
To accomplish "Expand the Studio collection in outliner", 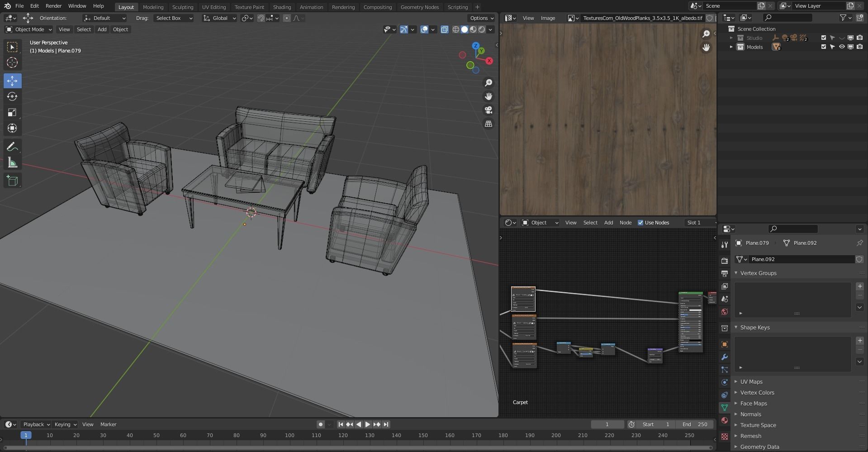I will pos(731,38).
